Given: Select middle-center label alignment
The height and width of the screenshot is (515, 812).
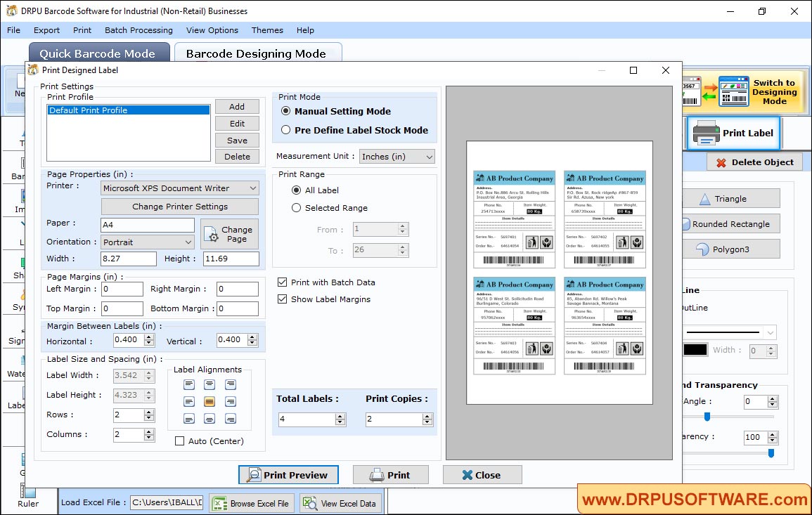Looking at the screenshot, I should pyautogui.click(x=210, y=402).
